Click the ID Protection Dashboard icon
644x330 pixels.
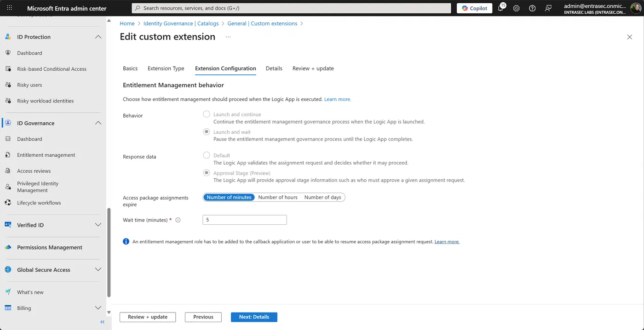[x=8, y=53]
